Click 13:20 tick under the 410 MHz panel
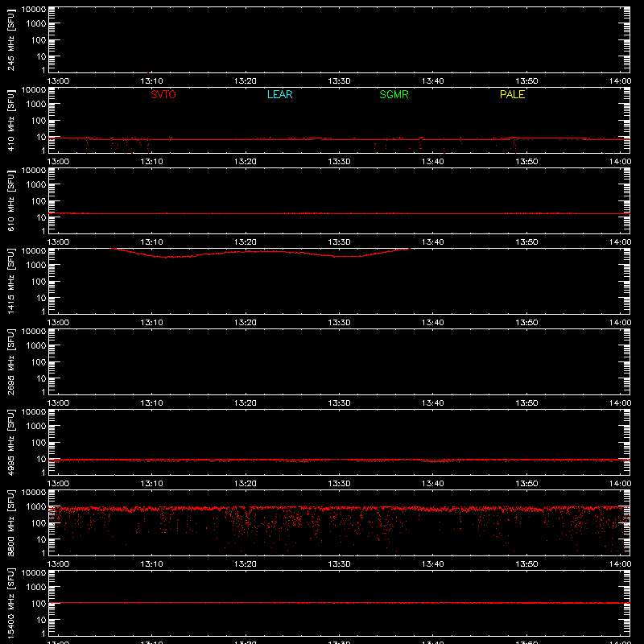The image size is (644, 644). point(246,162)
